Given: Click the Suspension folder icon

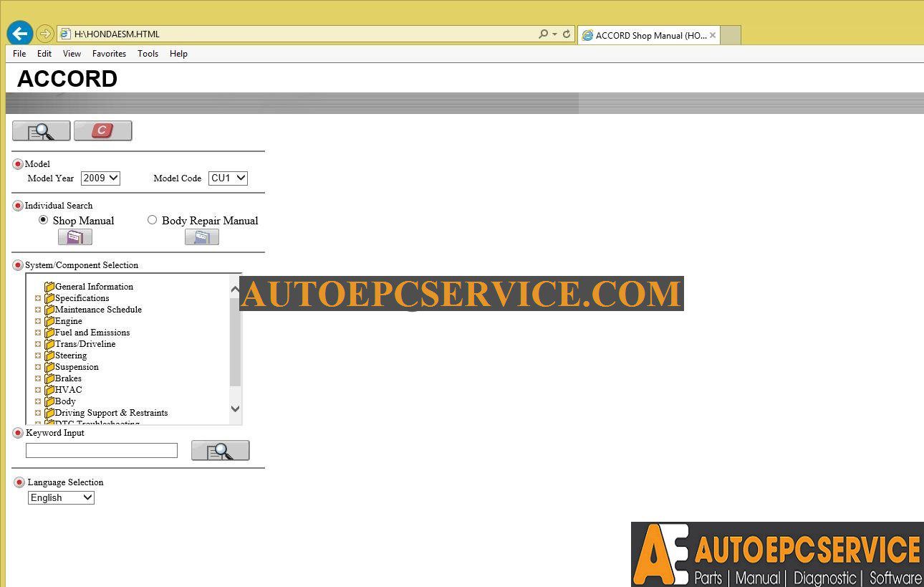Looking at the screenshot, I should coord(49,367).
